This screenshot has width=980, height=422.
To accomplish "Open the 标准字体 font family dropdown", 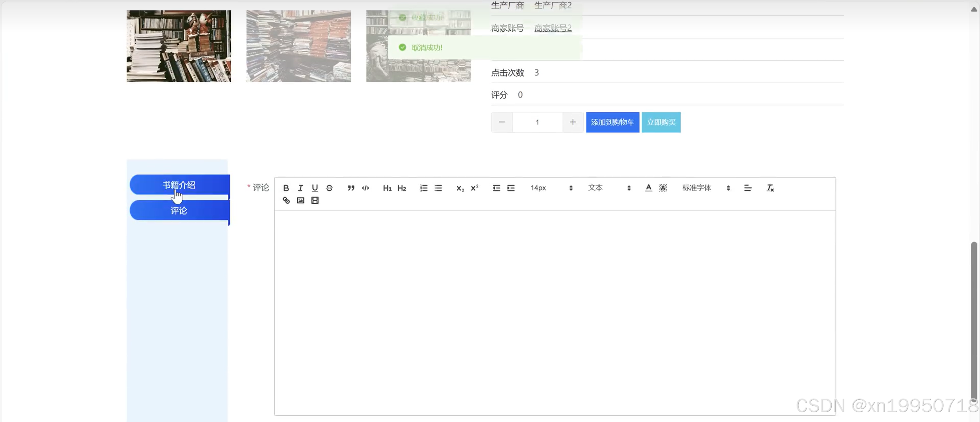I will click(706, 188).
